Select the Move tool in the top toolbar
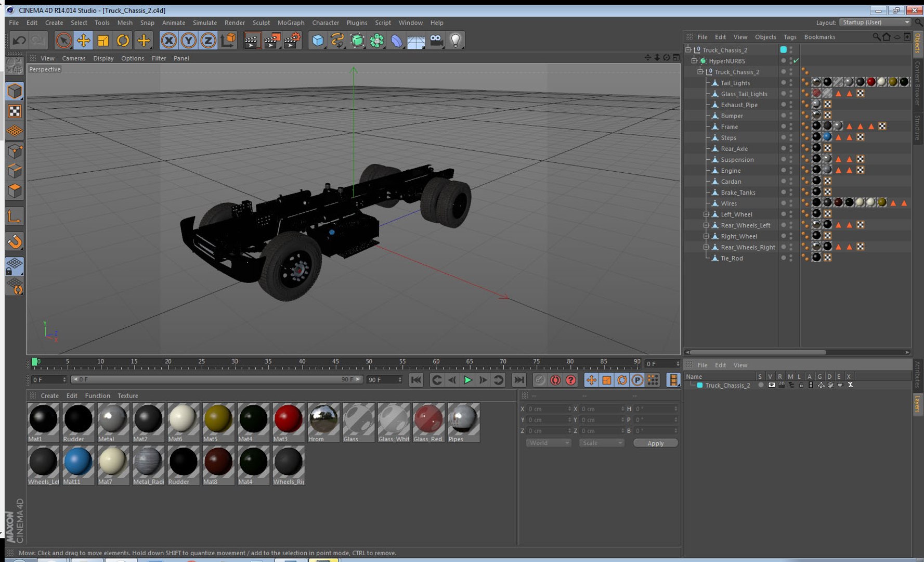 [x=83, y=40]
